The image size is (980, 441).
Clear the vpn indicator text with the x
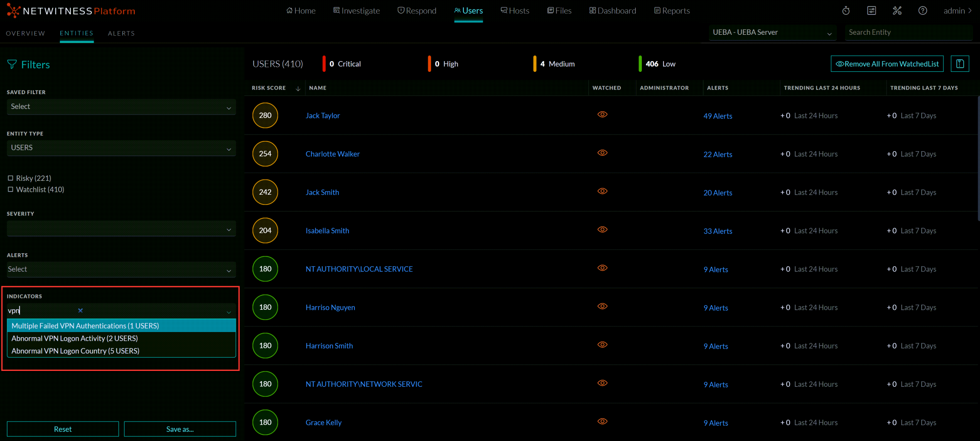point(80,310)
